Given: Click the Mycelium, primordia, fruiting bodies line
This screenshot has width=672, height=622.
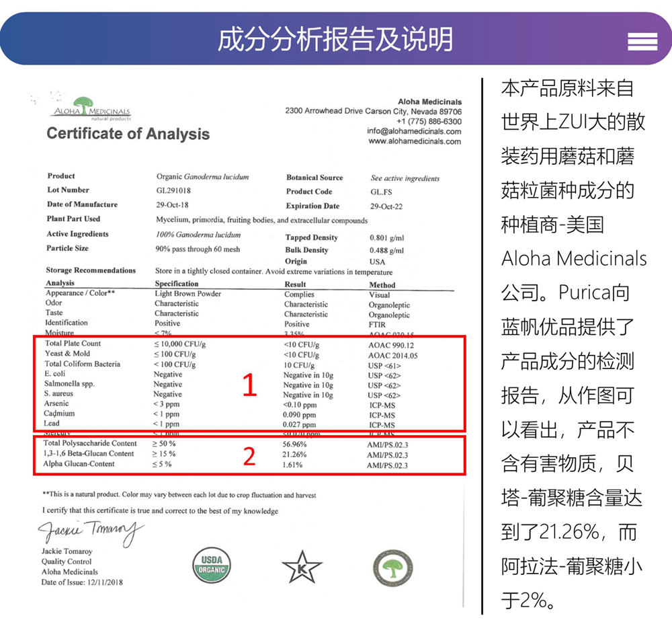Looking at the screenshot, I should [x=262, y=220].
